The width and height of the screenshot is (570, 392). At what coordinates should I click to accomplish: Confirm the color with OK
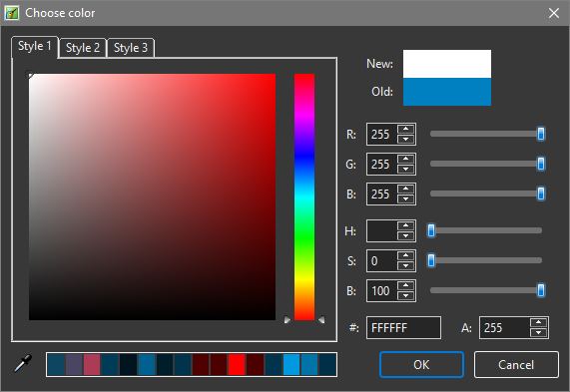(421, 364)
